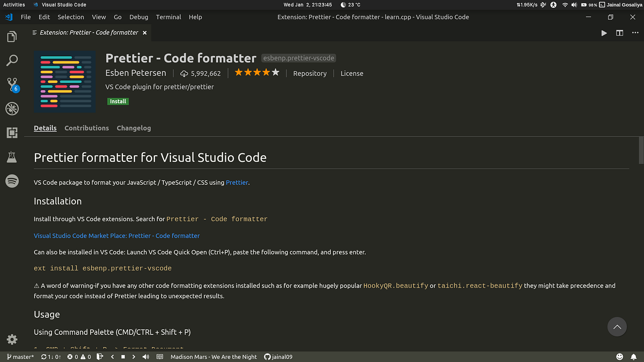Open the Visual Studio Code Market Place link

117,236
